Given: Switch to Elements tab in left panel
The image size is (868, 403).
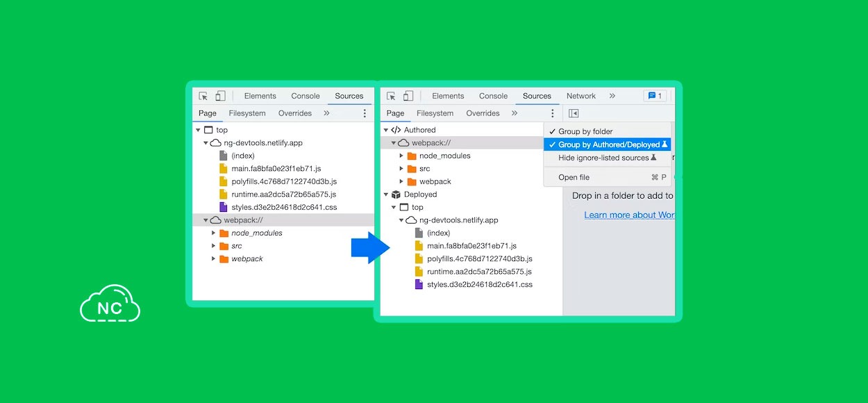Looking at the screenshot, I should pyautogui.click(x=260, y=96).
